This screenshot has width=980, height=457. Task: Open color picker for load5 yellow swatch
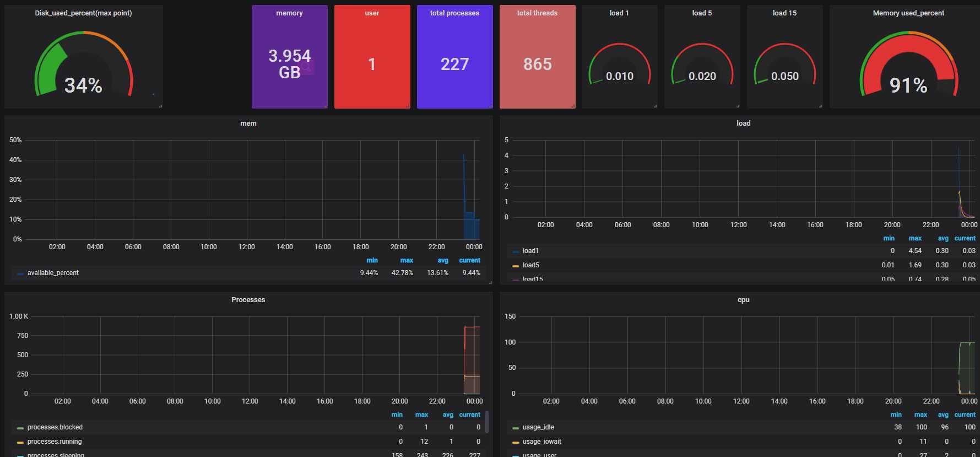[516, 266]
